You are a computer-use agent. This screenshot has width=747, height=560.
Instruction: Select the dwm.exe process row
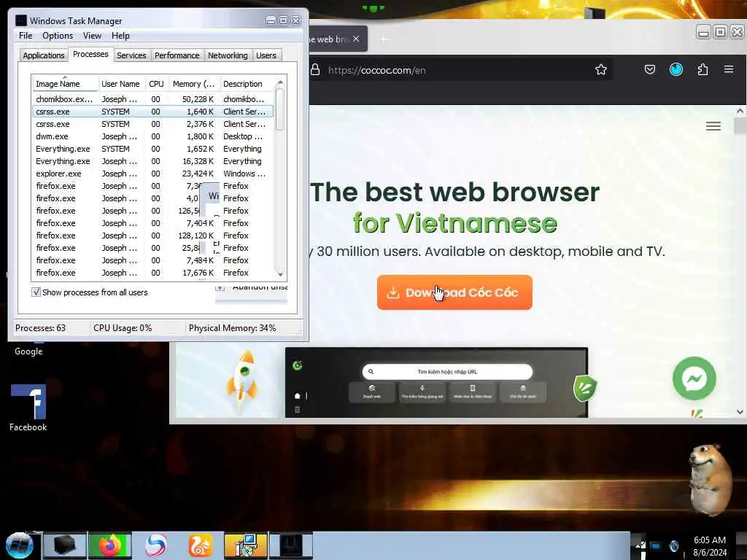point(152,136)
